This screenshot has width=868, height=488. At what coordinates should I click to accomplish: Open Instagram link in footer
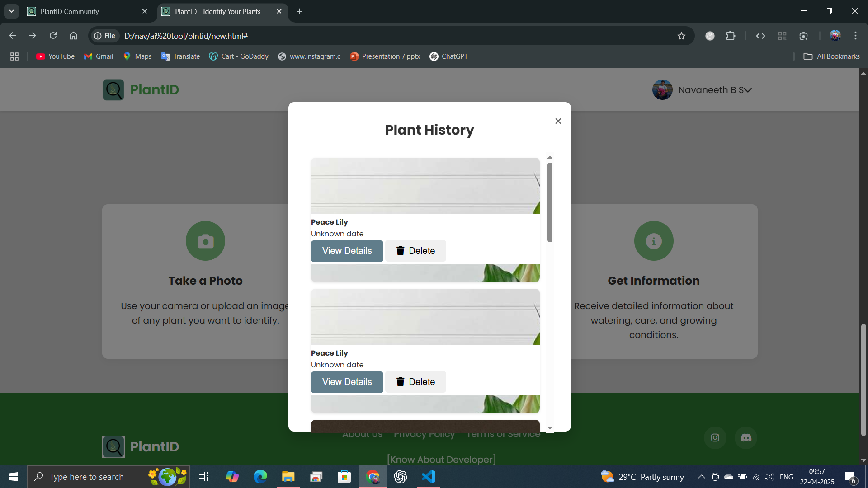click(x=715, y=437)
